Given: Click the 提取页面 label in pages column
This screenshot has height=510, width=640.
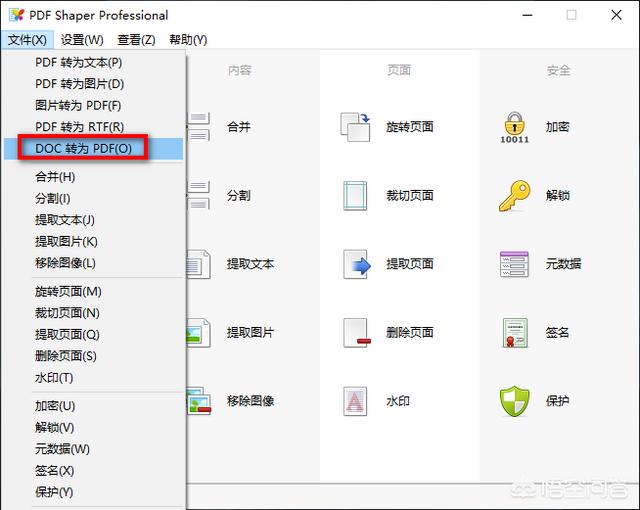Looking at the screenshot, I should [410, 264].
